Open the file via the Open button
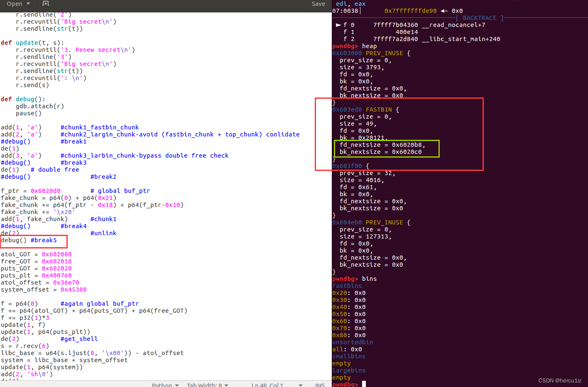The width and height of the screenshot is (588, 387). click(x=15, y=4)
